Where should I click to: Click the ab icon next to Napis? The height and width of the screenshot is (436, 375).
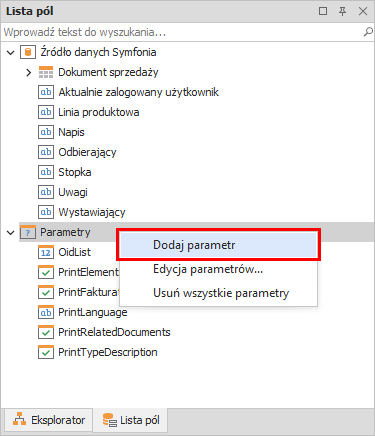[x=46, y=132]
